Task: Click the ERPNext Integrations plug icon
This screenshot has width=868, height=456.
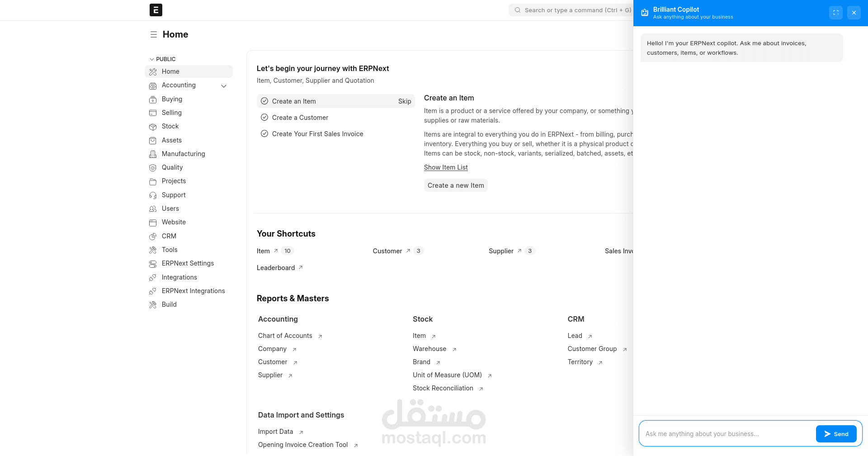Action: [x=153, y=291]
